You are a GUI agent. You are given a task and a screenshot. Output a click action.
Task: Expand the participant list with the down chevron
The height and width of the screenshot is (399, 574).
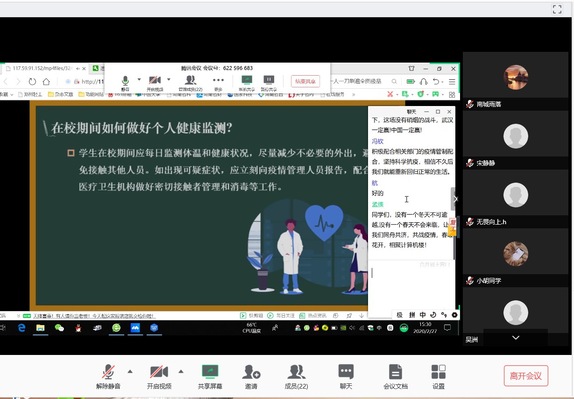(515, 338)
